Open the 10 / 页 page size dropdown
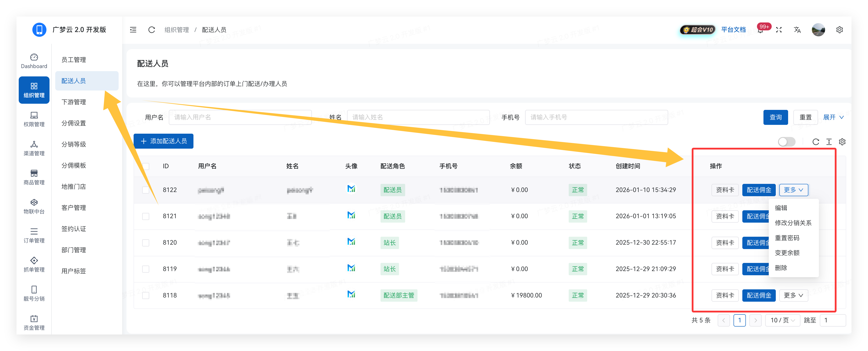This screenshot has height=351, width=868. 782,320
